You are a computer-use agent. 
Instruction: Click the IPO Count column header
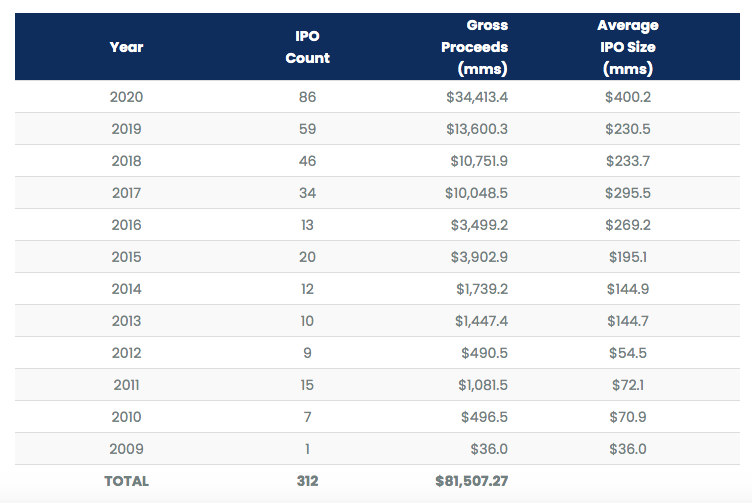tap(307, 47)
